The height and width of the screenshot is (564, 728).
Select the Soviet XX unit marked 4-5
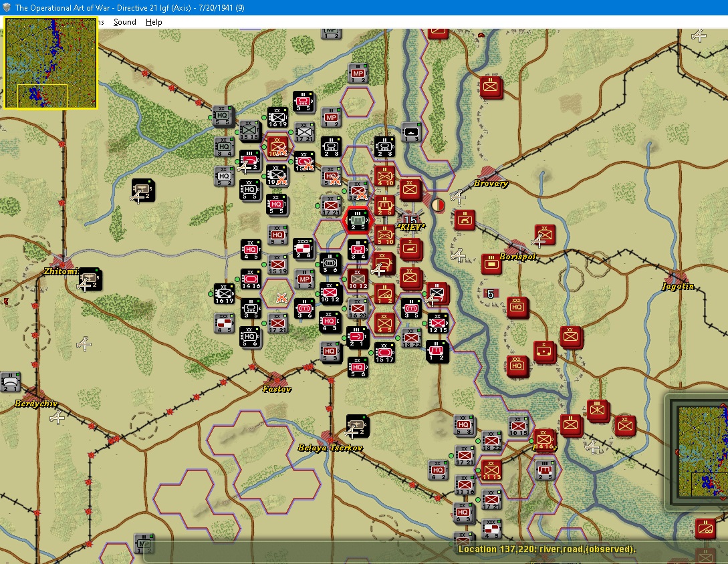click(384, 323)
